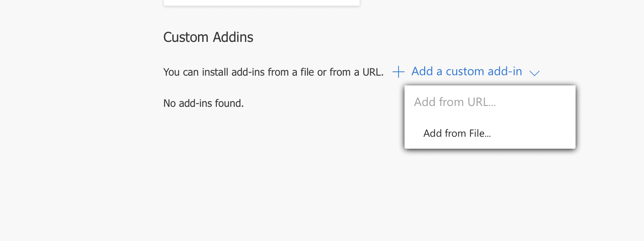The width and height of the screenshot is (644, 241).
Task: Click the blue down arrow after add-in text
Action: click(535, 73)
